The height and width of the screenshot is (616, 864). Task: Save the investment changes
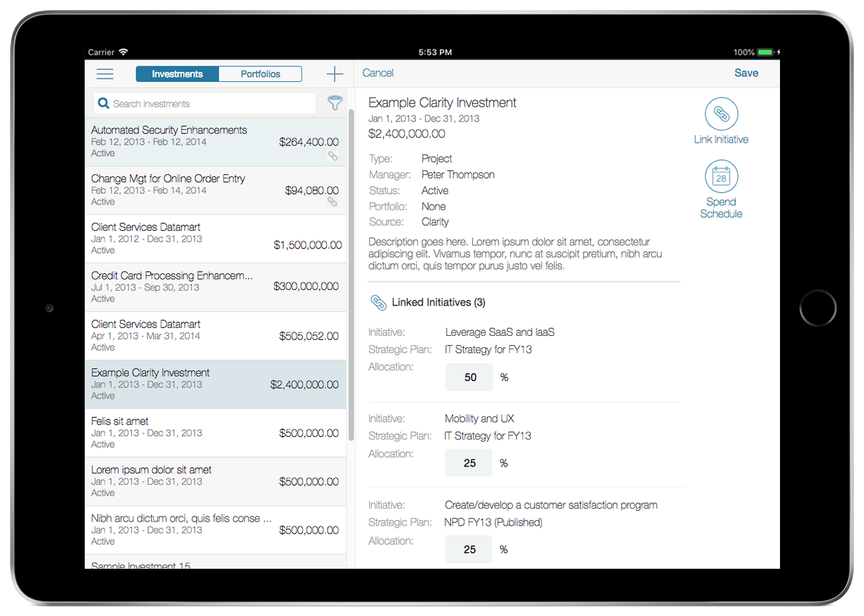pyautogui.click(x=745, y=73)
